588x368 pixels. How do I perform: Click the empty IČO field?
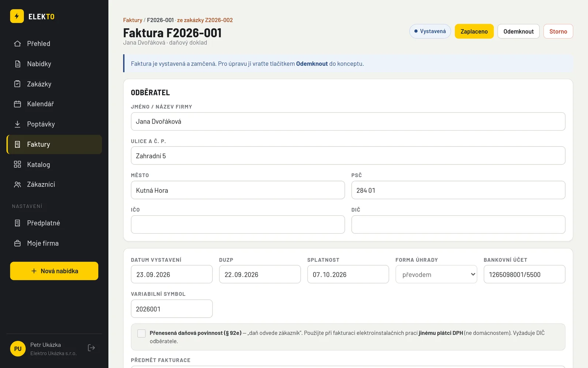(238, 224)
